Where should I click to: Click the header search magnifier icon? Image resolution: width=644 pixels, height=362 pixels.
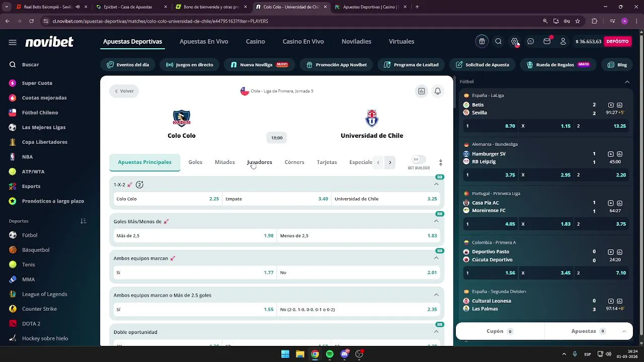coord(498,42)
